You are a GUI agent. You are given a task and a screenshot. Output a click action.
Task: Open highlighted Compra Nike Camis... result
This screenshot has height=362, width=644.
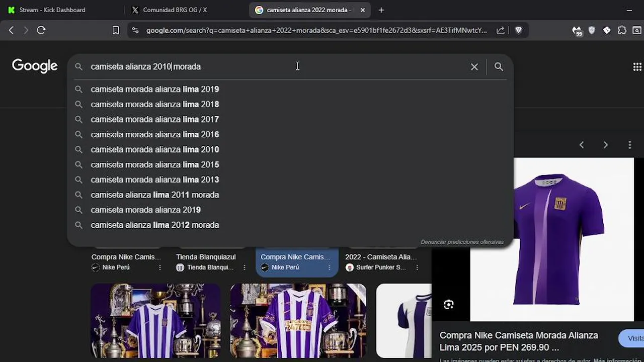(x=295, y=257)
